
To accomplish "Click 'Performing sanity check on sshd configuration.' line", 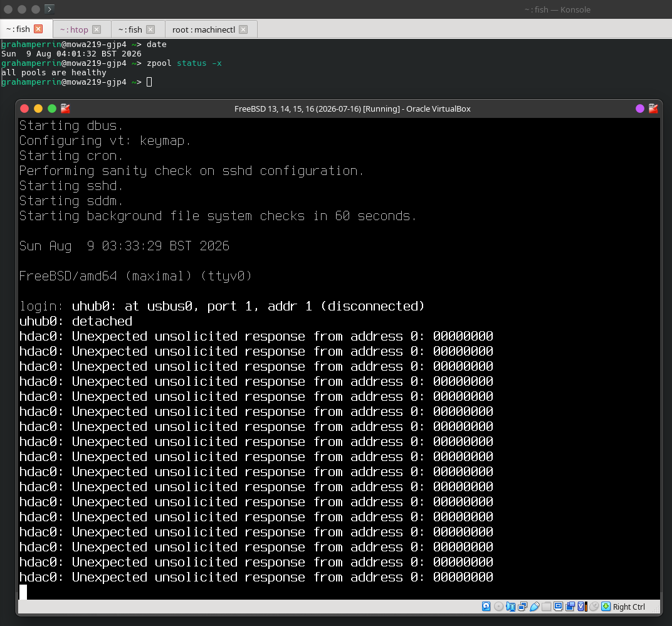I will [191, 171].
